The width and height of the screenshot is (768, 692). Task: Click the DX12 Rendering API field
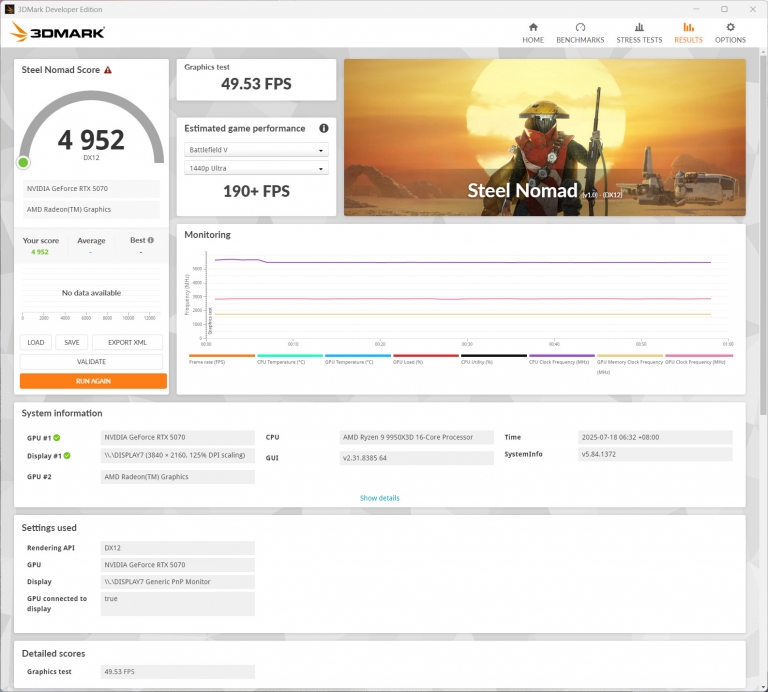tap(177, 548)
